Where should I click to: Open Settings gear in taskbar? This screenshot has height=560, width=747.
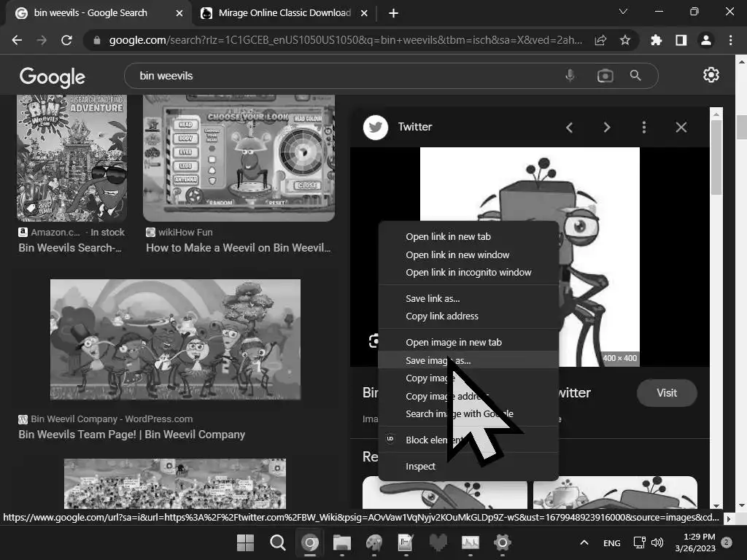point(502,542)
